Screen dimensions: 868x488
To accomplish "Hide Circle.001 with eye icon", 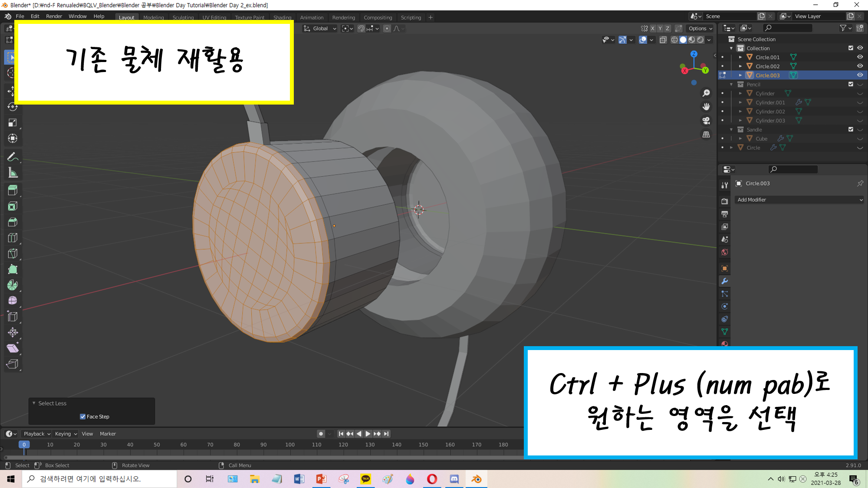I will tap(860, 57).
